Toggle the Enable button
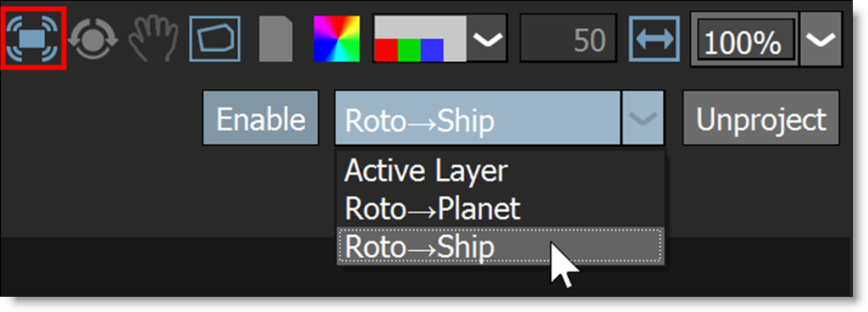 (x=261, y=118)
